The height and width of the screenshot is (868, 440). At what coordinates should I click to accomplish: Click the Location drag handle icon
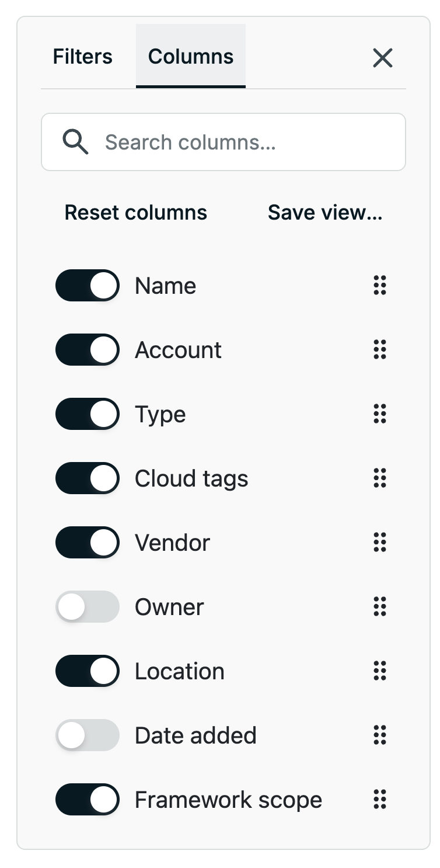pyautogui.click(x=380, y=671)
